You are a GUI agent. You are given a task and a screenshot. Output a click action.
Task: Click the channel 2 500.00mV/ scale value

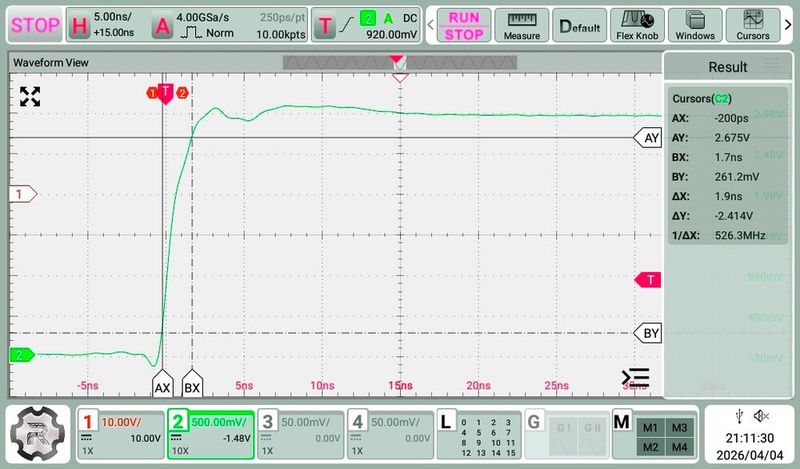[218, 422]
